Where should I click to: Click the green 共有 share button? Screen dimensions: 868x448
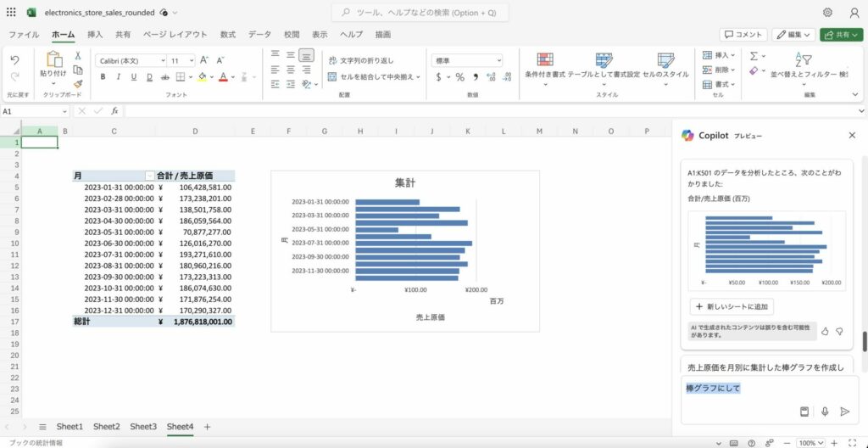click(841, 35)
